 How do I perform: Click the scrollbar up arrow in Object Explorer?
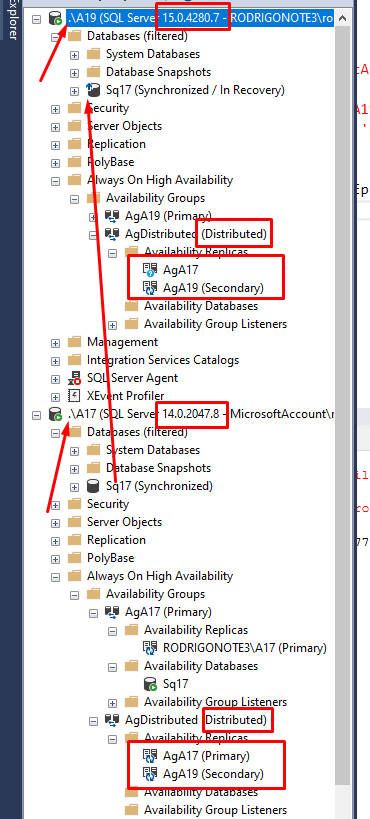tap(343, 18)
